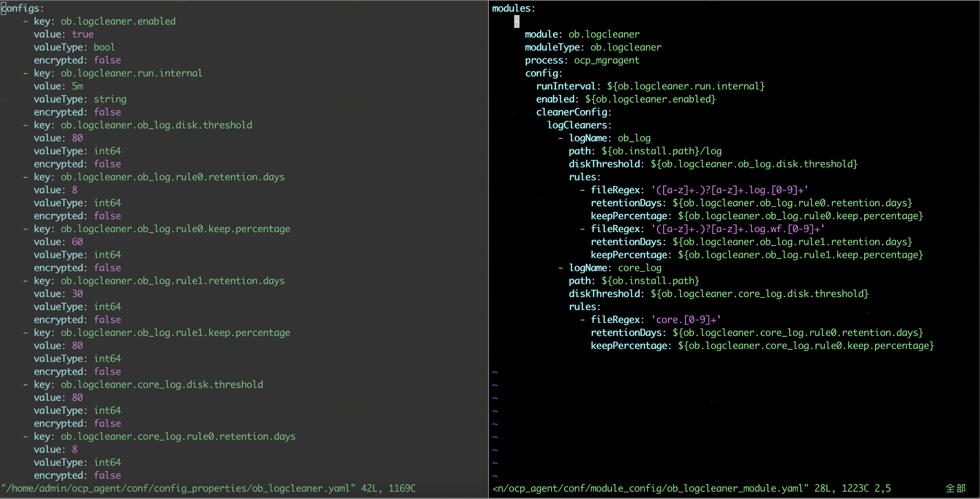Viewport: 980px width, 499px height.
Task: Select 'logName: core_log' entry
Action: click(615, 268)
